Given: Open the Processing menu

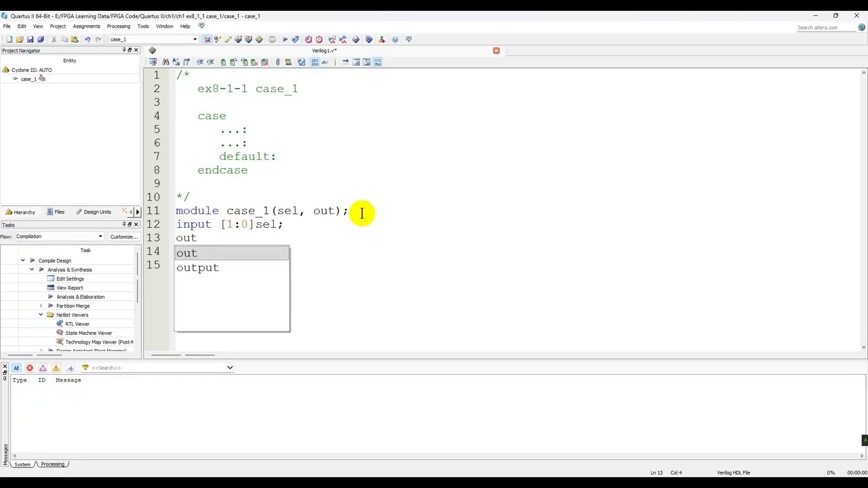Looking at the screenshot, I should point(118,26).
